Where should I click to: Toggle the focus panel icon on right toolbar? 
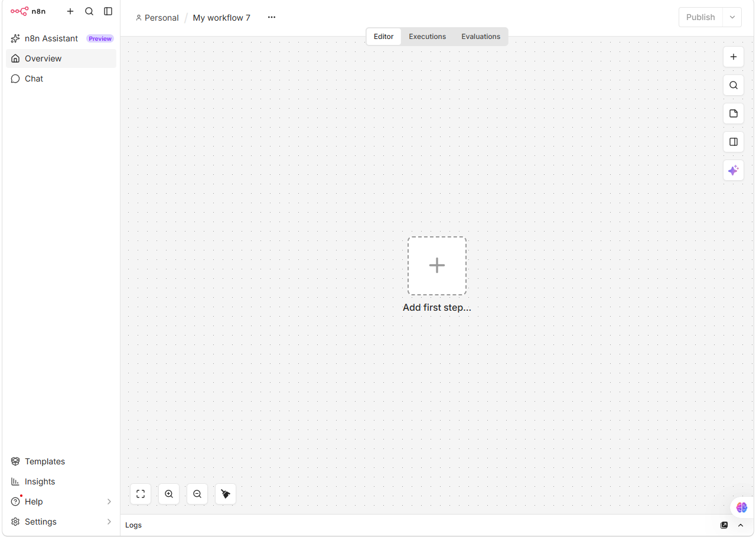pyautogui.click(x=734, y=142)
